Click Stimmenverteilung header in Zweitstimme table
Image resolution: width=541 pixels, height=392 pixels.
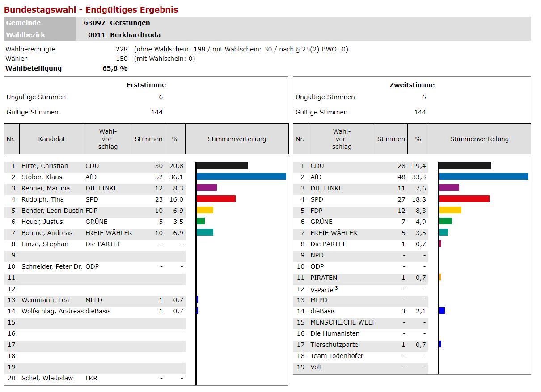point(479,139)
